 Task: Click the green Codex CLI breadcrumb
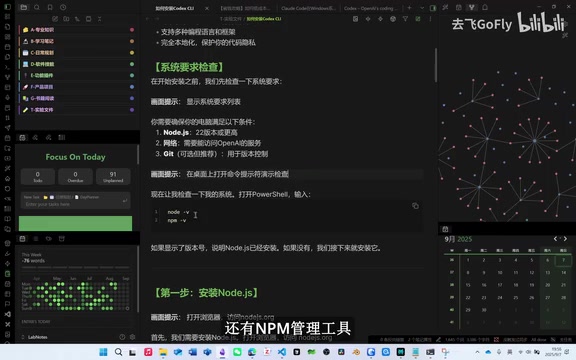tap(264, 19)
